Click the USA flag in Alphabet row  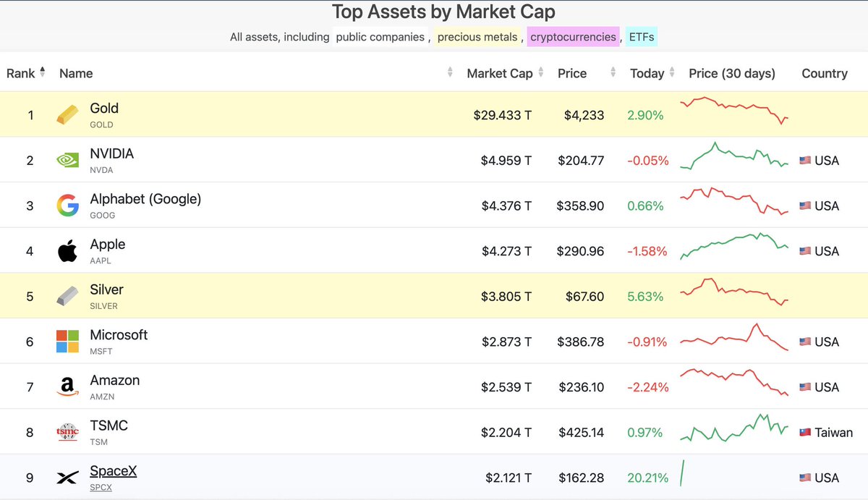(805, 206)
